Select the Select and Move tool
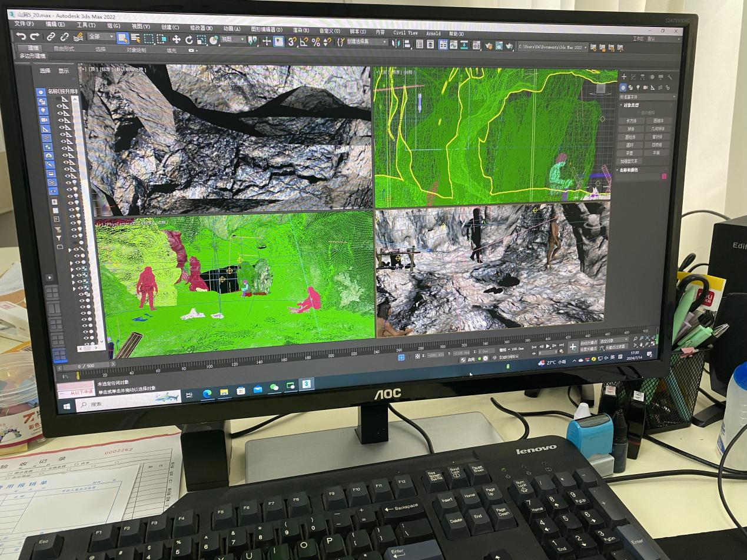This screenshot has height=560, width=747. (x=176, y=39)
